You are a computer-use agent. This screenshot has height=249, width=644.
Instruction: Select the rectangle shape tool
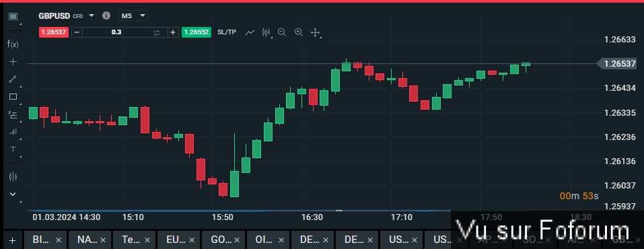click(x=13, y=97)
